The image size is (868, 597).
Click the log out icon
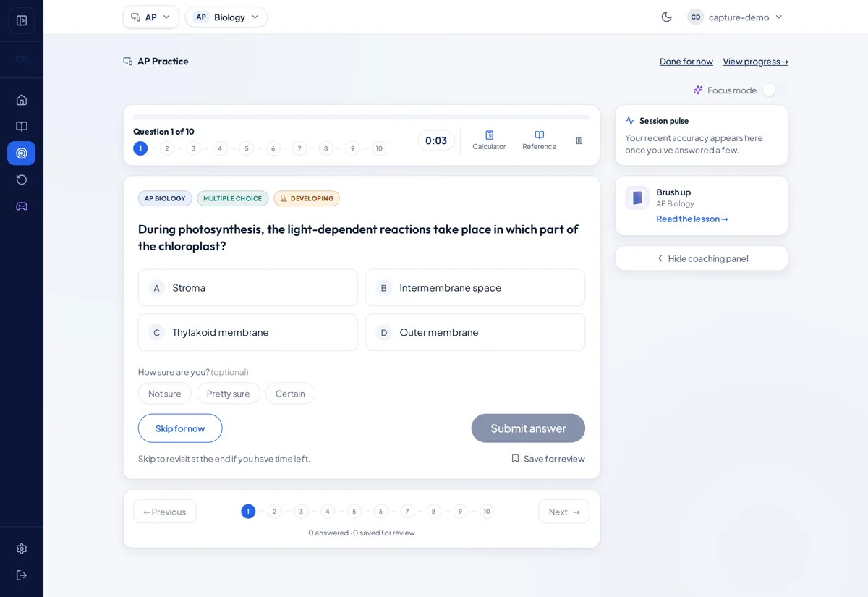(22, 575)
